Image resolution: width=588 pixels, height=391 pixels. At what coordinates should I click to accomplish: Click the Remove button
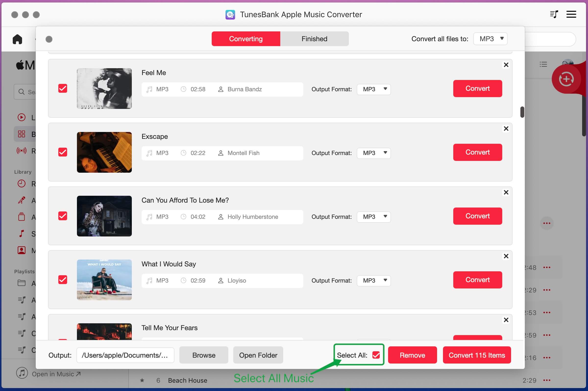click(x=412, y=355)
